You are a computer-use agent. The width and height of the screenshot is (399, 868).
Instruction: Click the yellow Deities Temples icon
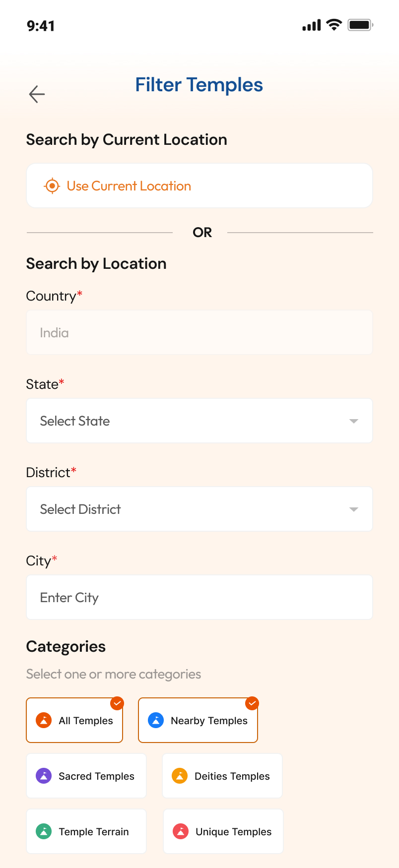point(180,776)
